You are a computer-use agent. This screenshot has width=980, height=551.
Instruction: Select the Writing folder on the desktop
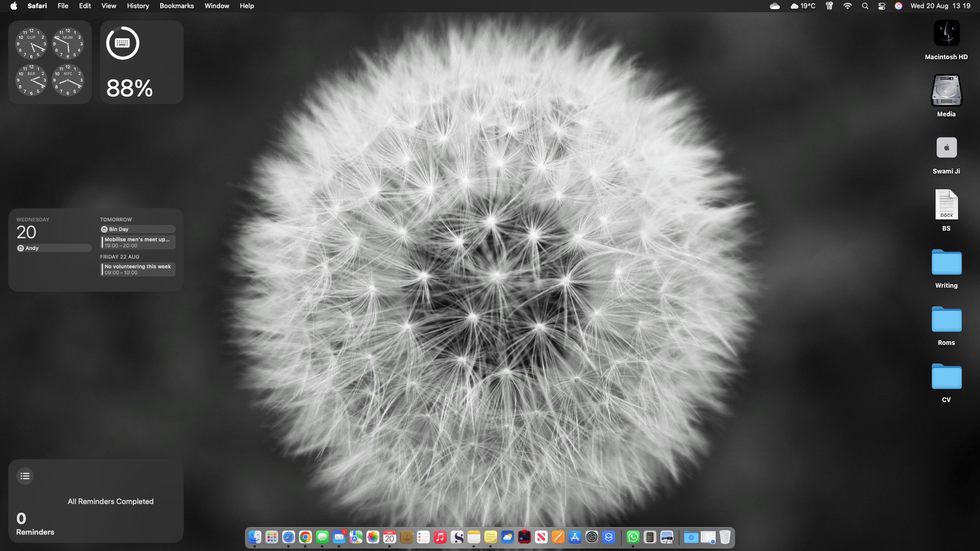pyautogui.click(x=946, y=264)
